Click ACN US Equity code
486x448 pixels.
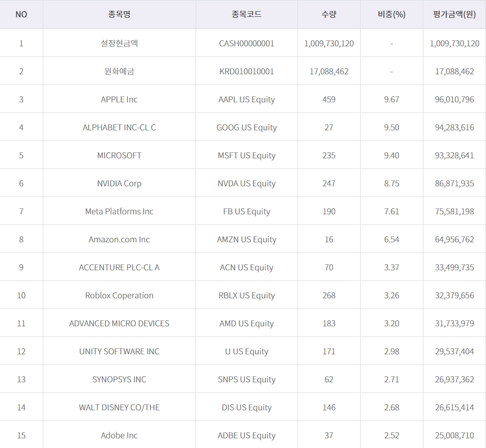pos(247,267)
